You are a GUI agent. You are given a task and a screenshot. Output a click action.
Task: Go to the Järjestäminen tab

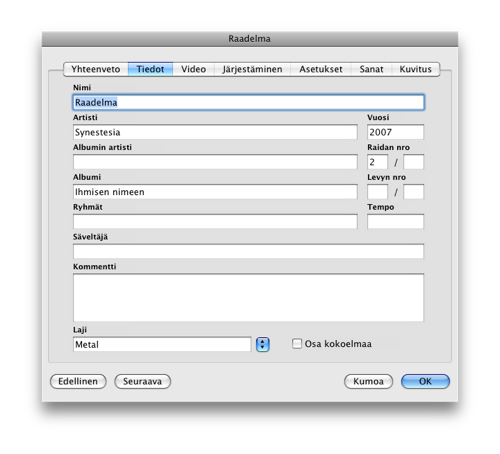point(252,69)
